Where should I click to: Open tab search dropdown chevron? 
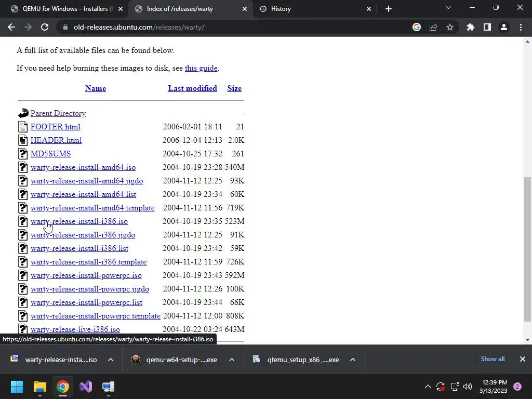point(448,7)
